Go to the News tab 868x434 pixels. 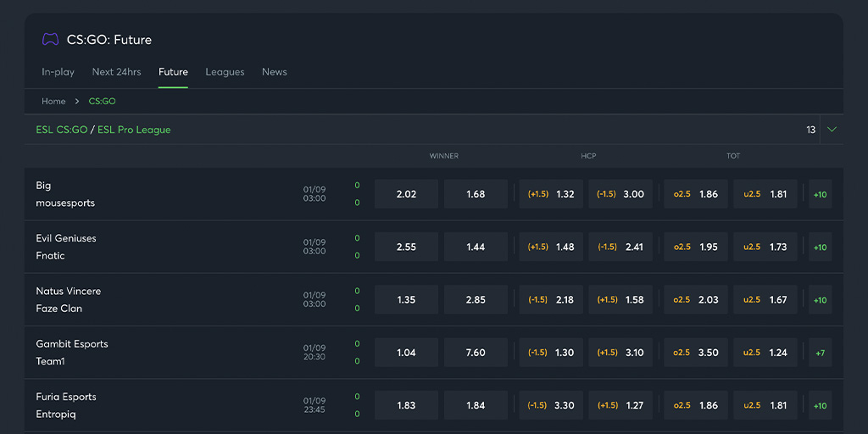(275, 72)
